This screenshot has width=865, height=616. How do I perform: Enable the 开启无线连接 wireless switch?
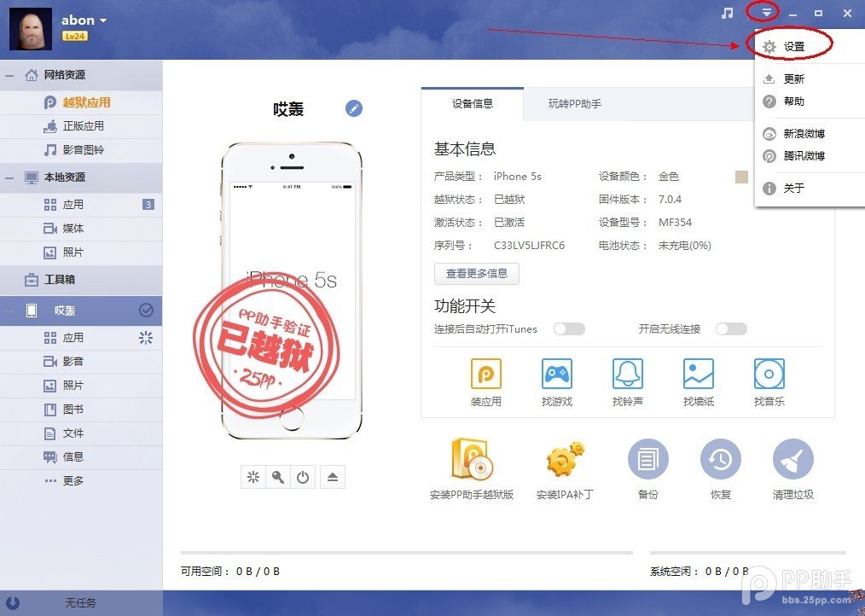click(730, 328)
